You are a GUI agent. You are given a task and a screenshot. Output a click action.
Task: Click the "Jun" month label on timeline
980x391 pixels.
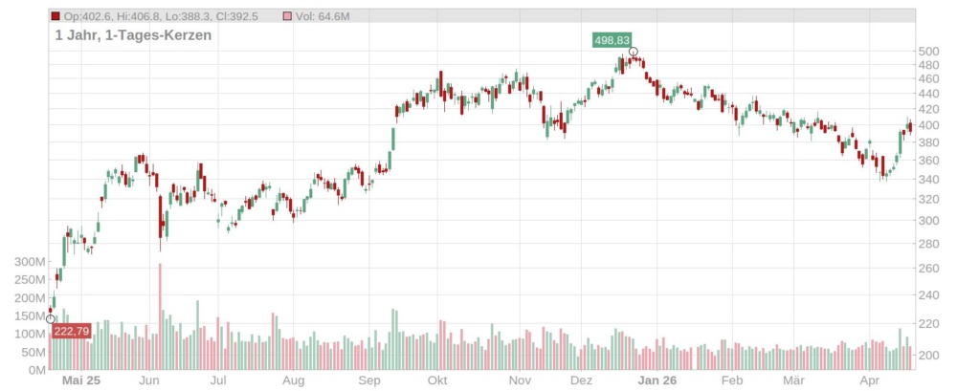(148, 380)
